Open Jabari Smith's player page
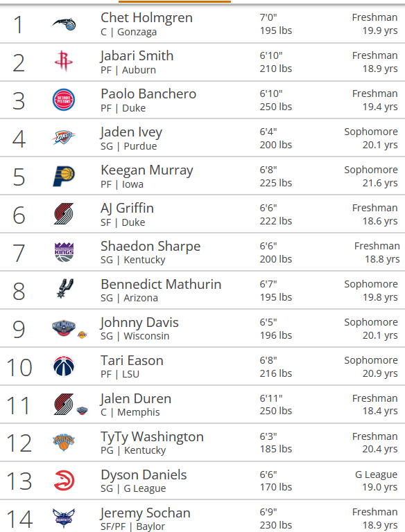 click(x=137, y=56)
